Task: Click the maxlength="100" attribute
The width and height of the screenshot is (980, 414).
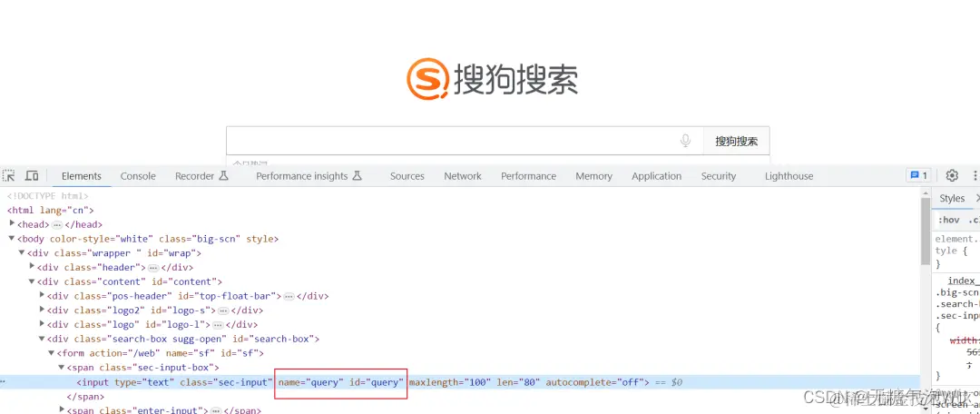Action: [x=450, y=382]
